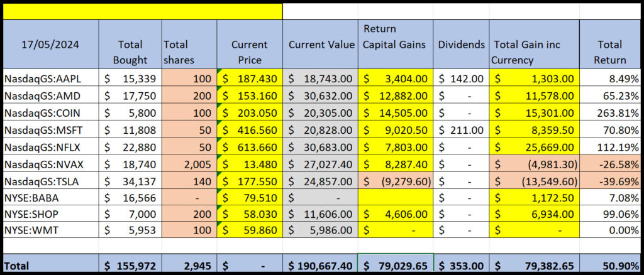Viewport: 644px width, 275px height.
Task: Select TSLA total return -39.69%
Action: tap(610, 180)
